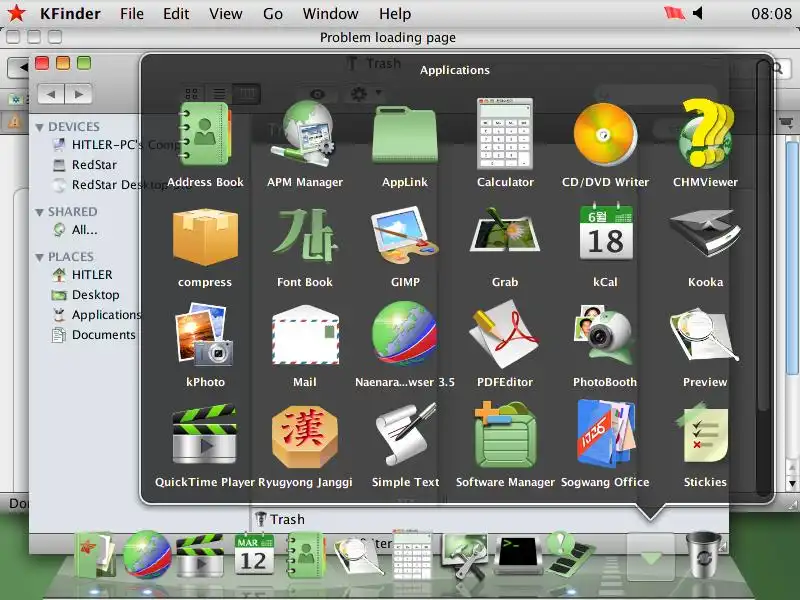Open the Go menu

272,14
